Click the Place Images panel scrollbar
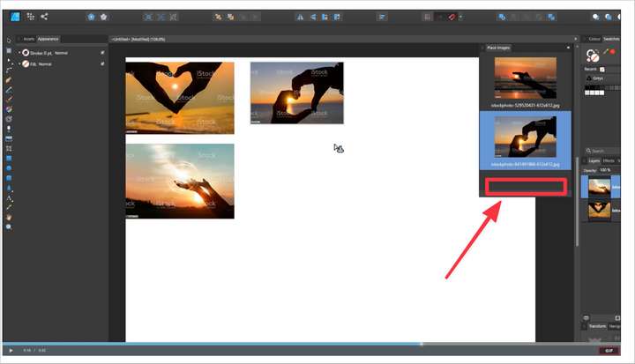This screenshot has width=635, height=364. (x=577, y=202)
